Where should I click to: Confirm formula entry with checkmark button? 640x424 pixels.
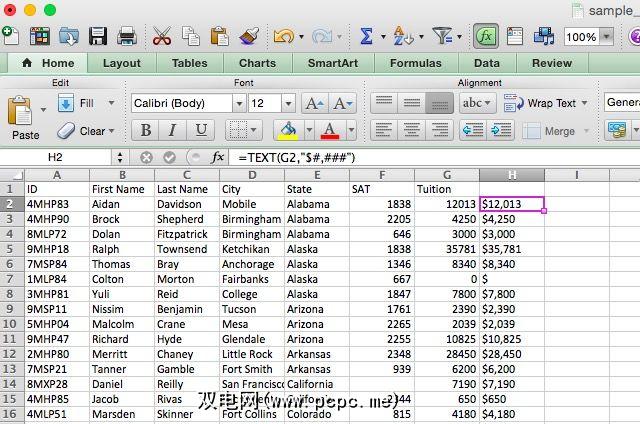coord(169,157)
